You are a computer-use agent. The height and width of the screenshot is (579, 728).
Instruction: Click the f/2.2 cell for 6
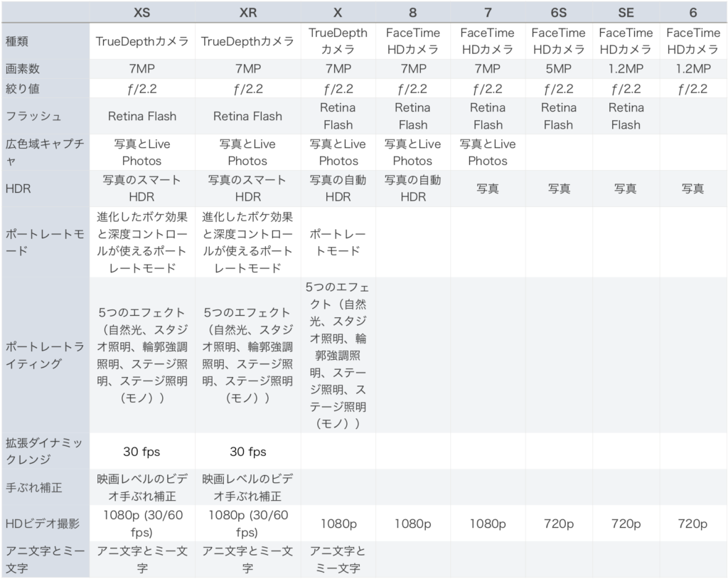(x=692, y=88)
